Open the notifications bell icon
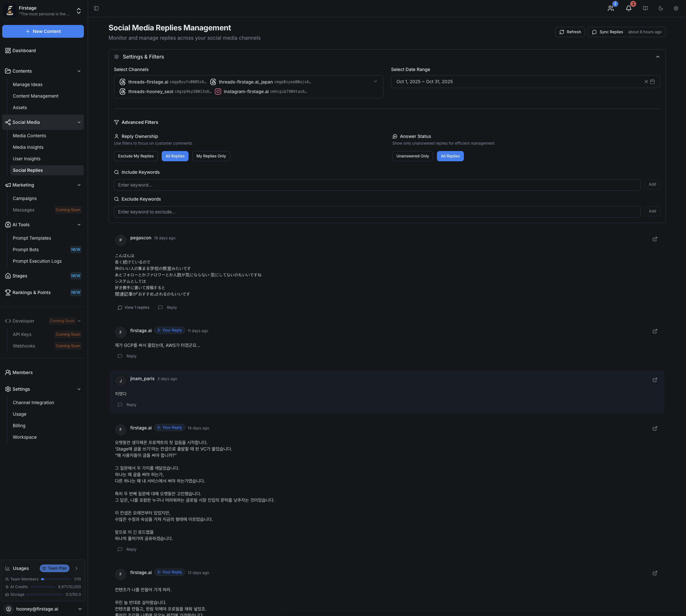686x616 pixels. (628, 8)
